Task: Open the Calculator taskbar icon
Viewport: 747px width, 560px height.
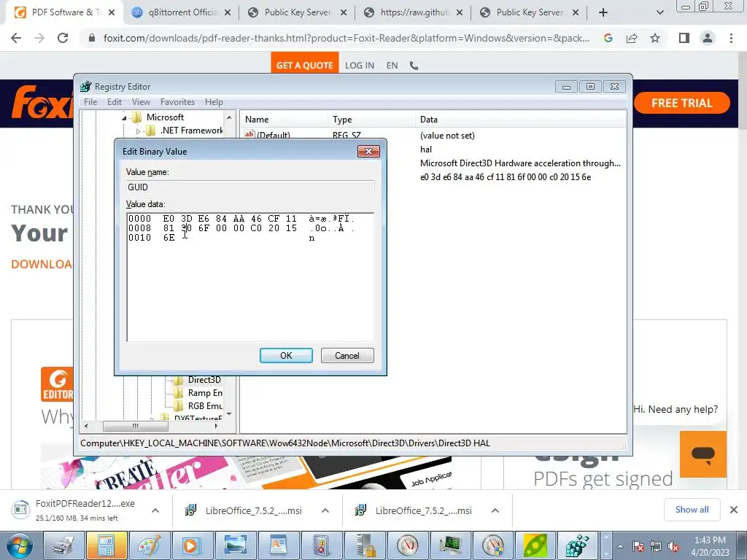Action: point(107,545)
